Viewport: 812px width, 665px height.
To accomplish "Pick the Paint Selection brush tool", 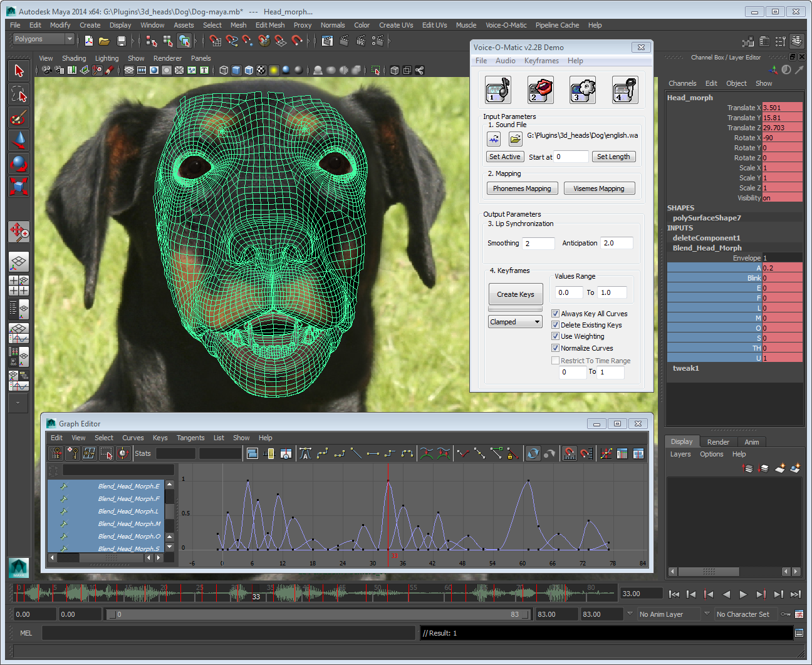I will [x=19, y=117].
